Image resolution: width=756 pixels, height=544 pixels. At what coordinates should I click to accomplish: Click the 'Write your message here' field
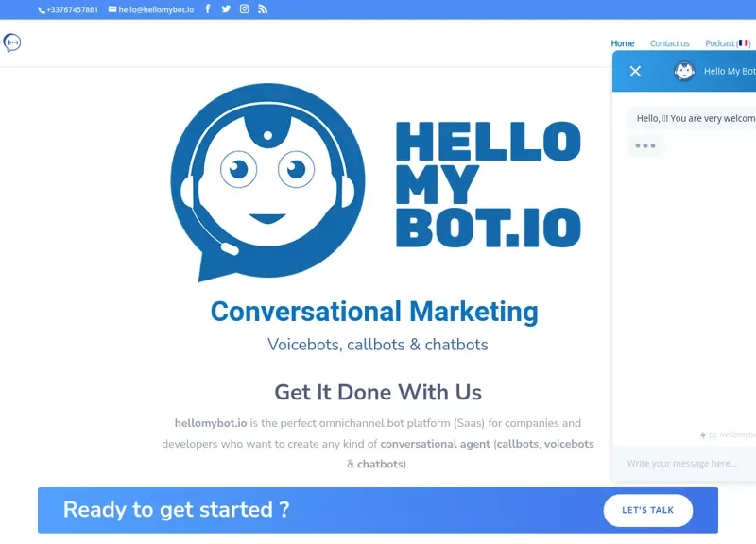683,463
